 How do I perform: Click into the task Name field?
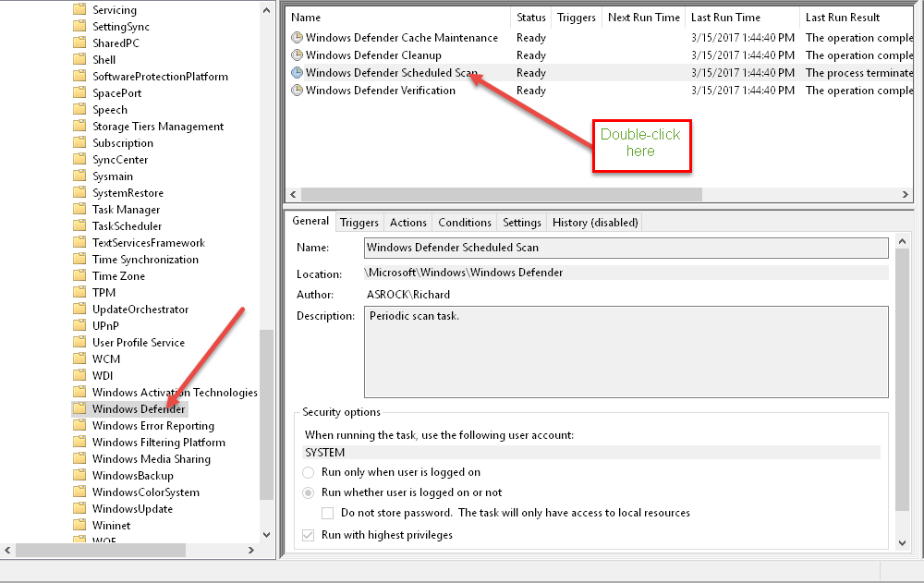click(626, 248)
